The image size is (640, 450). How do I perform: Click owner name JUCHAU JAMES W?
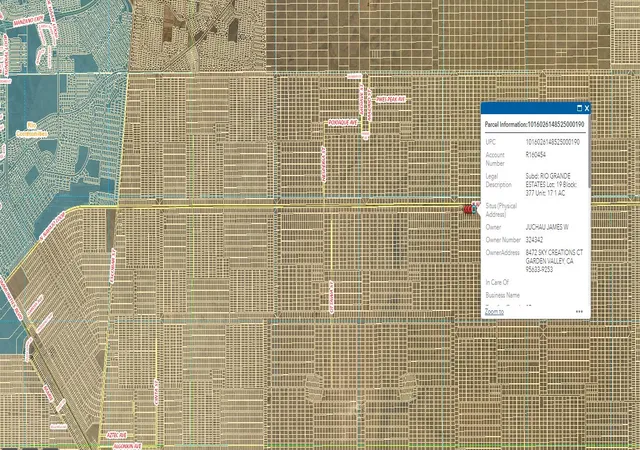tap(547, 227)
